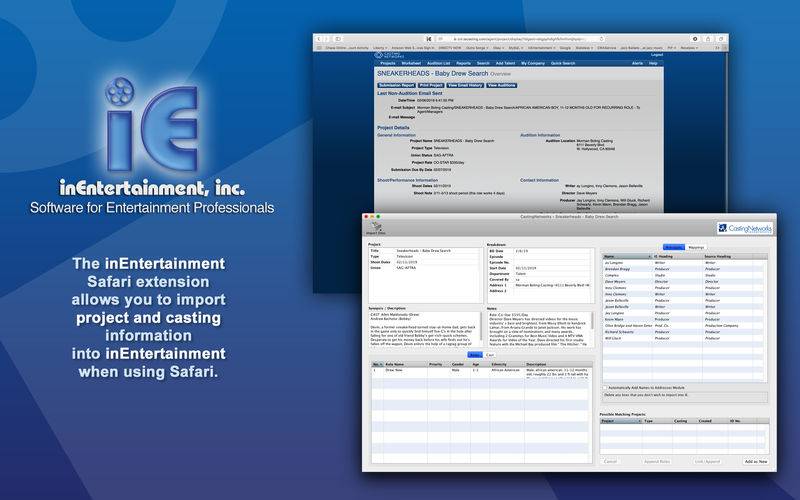Open Reports in the Casting Networks nav

[463, 63]
